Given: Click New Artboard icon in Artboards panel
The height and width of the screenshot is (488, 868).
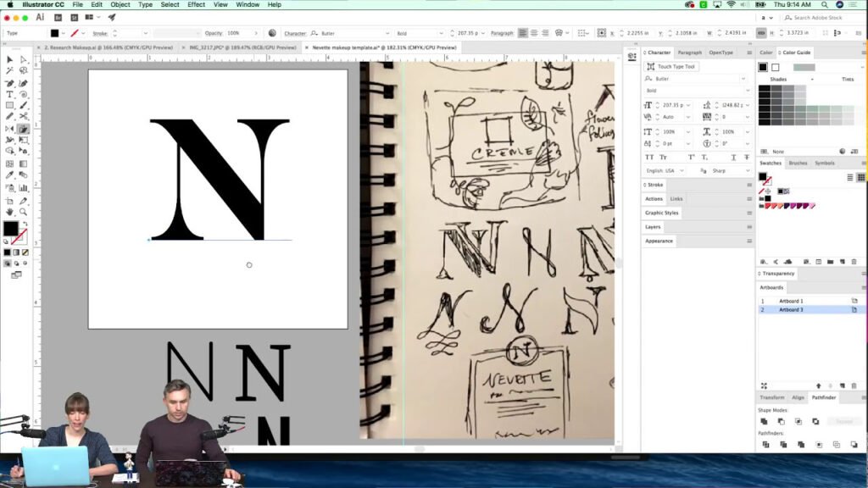Looking at the screenshot, I should (843, 385).
